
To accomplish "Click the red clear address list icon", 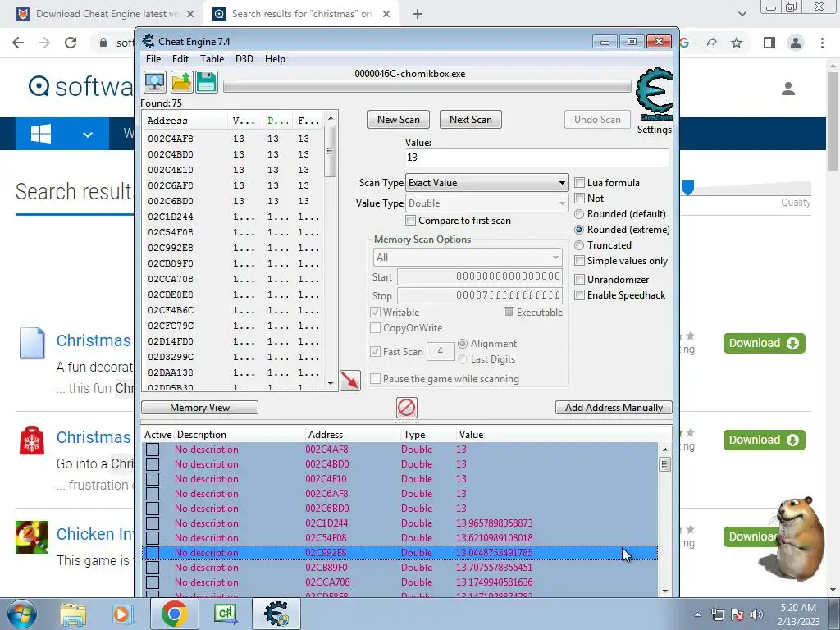I will tap(407, 408).
